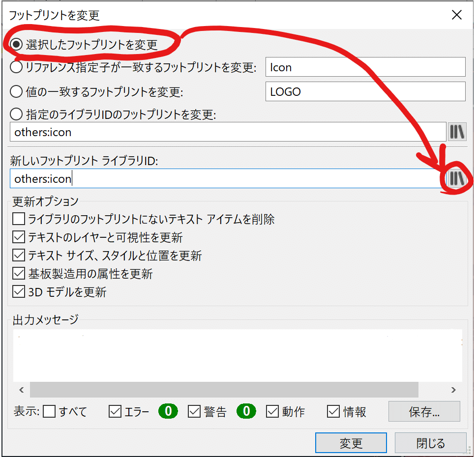Viewport: 476px width, 457px height.
Task: Click the 指定のライブラリID field with others:icon
Action: pos(228,132)
